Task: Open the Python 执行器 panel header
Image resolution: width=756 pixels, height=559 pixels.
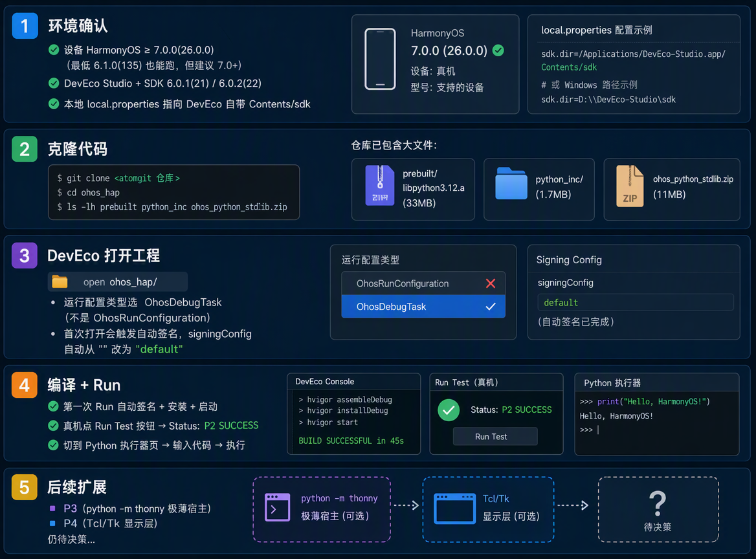Action: pos(657,382)
